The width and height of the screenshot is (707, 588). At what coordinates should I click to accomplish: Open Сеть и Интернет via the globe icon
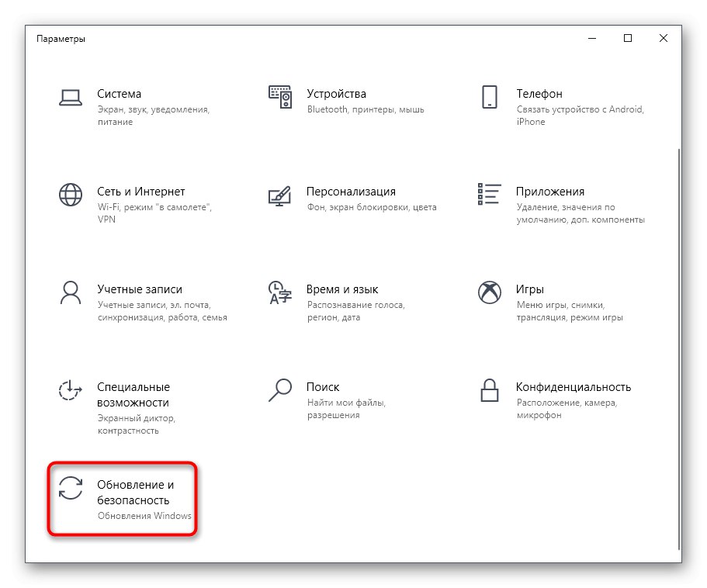(71, 195)
